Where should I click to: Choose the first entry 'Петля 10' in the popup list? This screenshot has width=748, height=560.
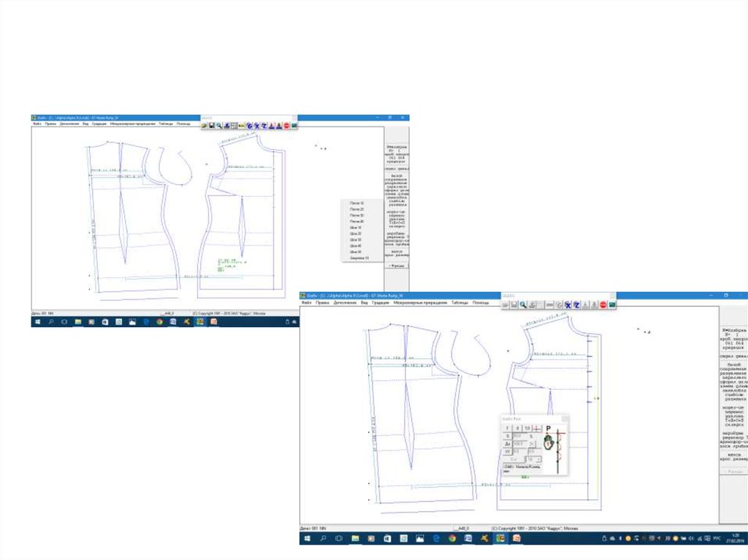coord(356,203)
